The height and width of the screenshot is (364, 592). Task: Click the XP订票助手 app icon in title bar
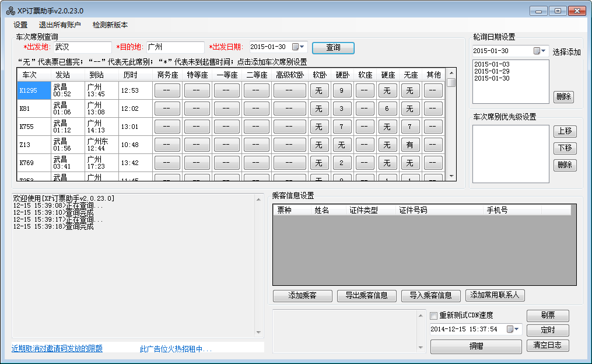(x=10, y=10)
